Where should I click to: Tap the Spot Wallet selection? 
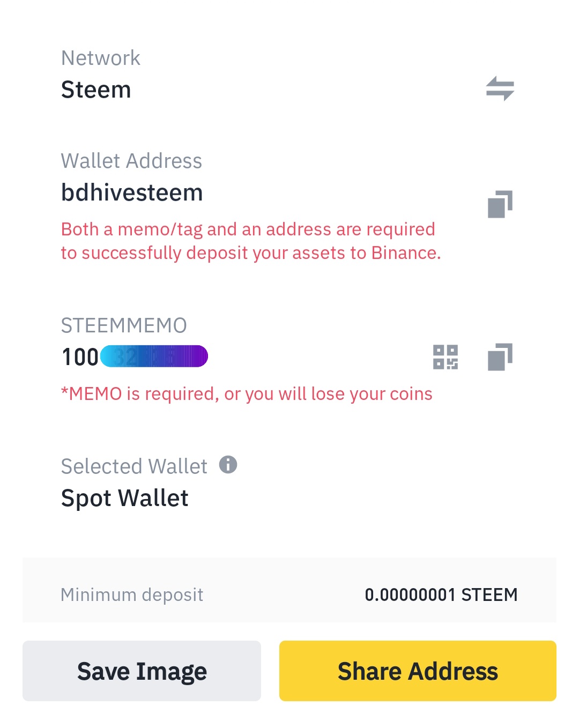(124, 498)
